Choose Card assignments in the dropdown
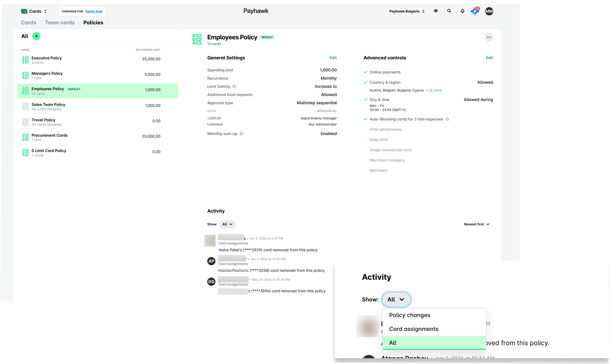The height and width of the screenshot is (364, 611). [434, 329]
